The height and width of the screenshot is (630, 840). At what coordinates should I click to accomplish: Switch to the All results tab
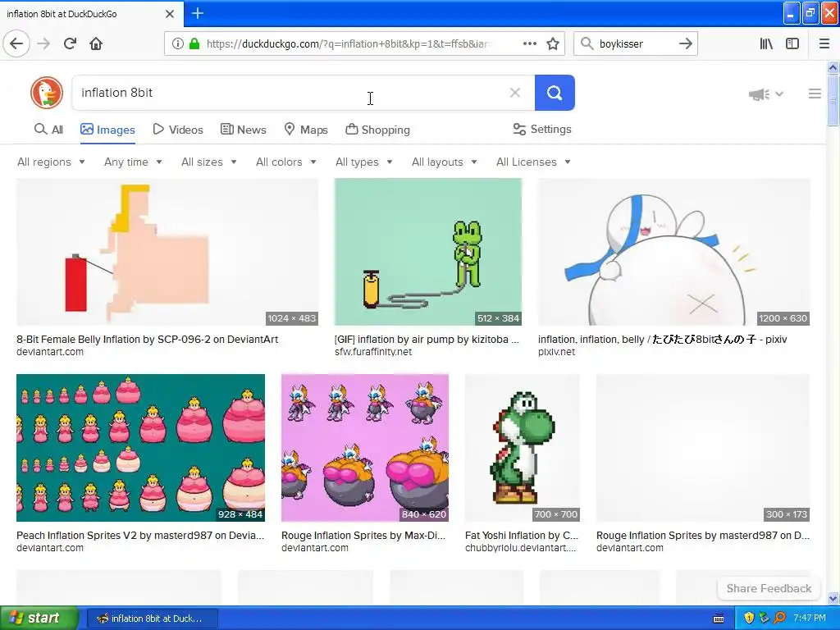pyautogui.click(x=48, y=130)
